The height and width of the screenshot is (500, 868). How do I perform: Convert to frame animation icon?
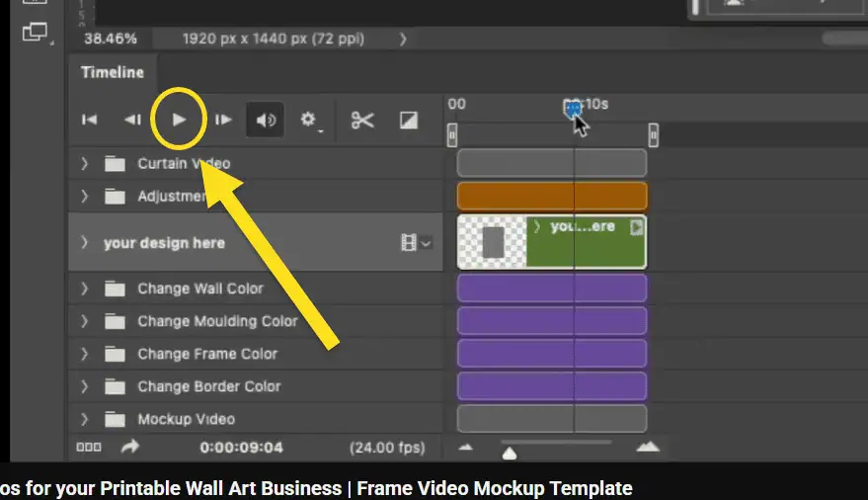(x=89, y=448)
